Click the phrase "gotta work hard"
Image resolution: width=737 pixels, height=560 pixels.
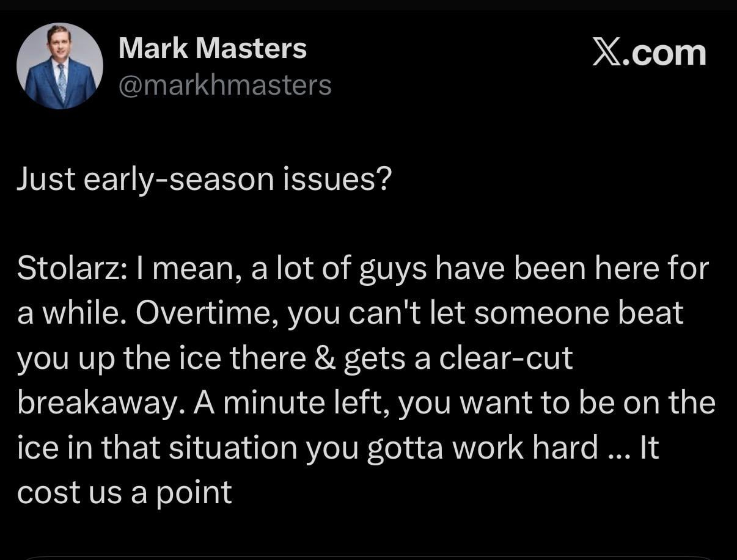[482, 448]
